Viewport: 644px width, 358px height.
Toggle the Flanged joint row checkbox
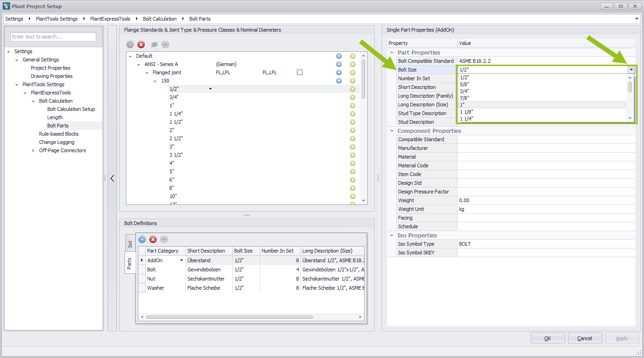[x=300, y=72]
